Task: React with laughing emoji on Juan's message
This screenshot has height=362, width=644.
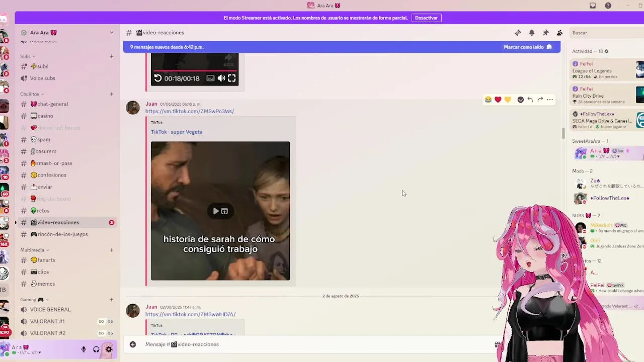Action: pos(488,100)
